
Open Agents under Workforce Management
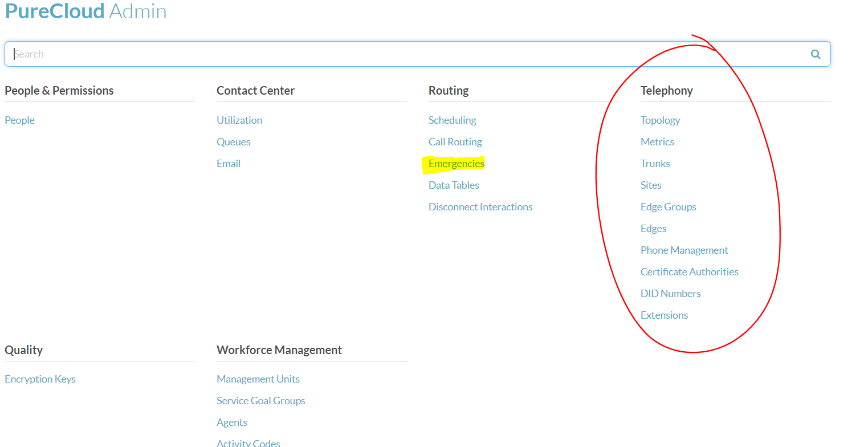coord(232,422)
